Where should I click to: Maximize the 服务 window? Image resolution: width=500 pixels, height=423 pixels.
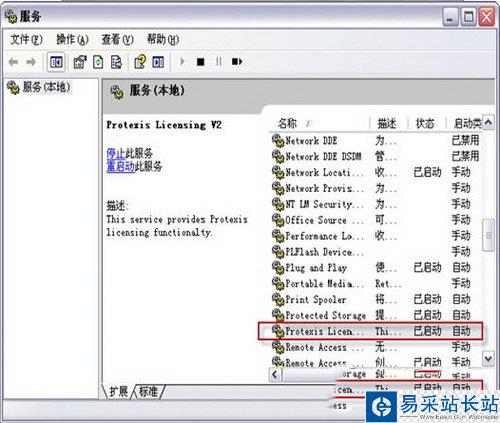coord(469,17)
